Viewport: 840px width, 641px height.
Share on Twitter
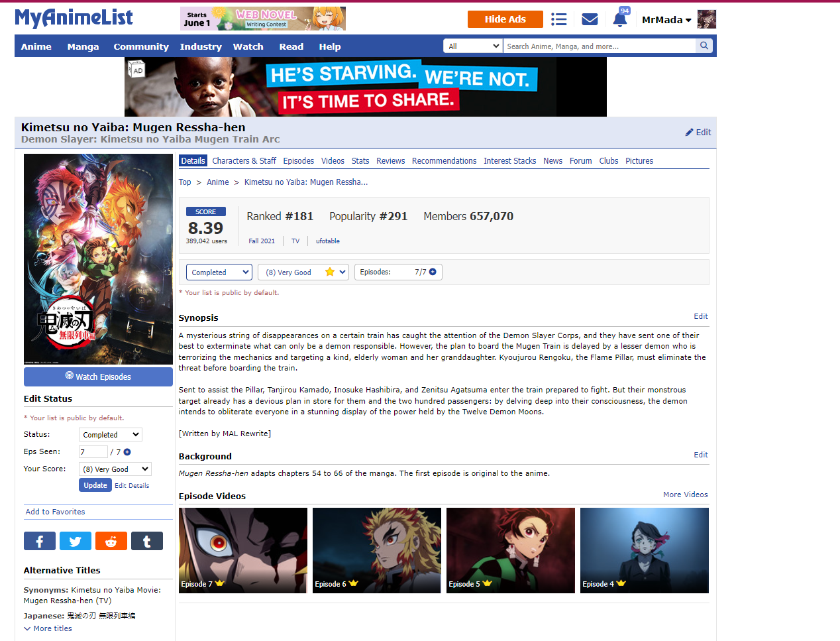pos(76,541)
